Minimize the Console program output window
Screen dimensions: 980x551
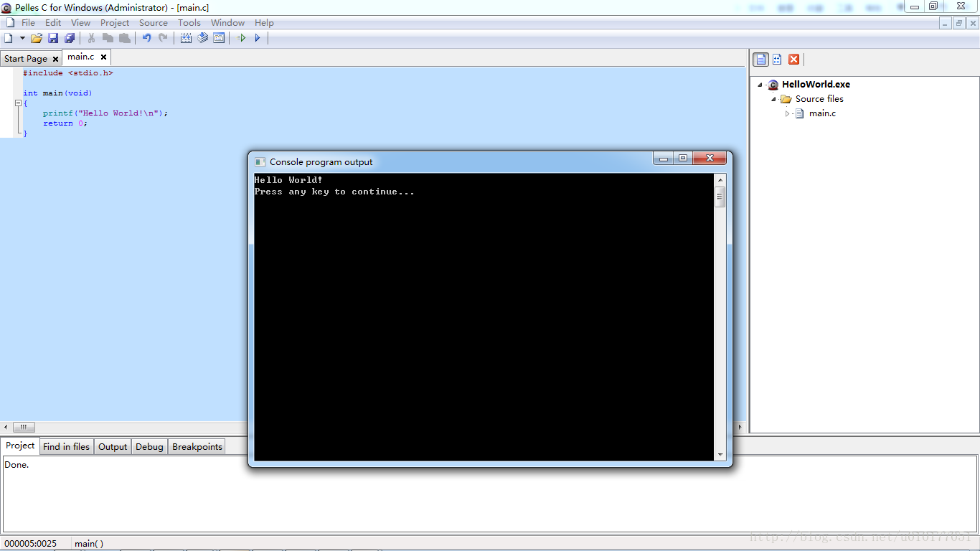(x=664, y=159)
